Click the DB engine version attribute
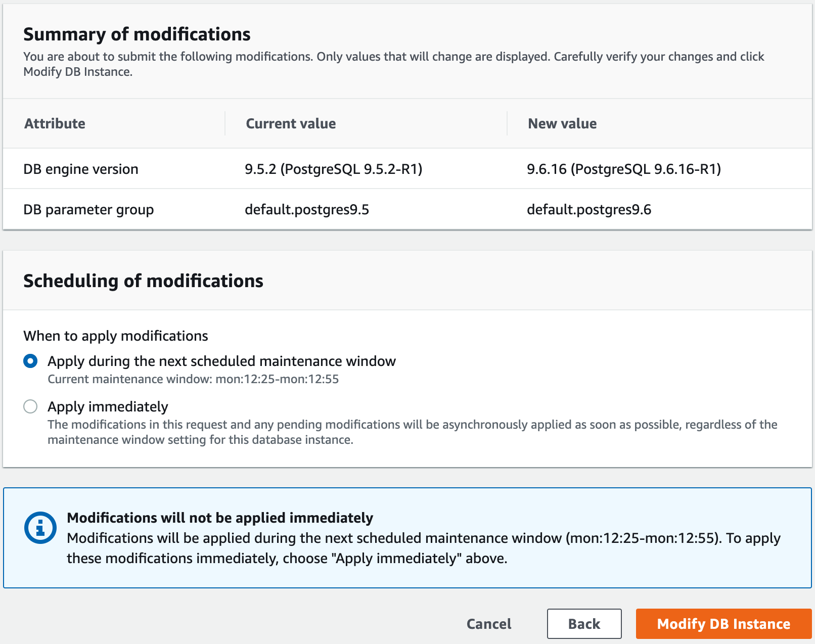This screenshot has width=815, height=644. (x=81, y=169)
